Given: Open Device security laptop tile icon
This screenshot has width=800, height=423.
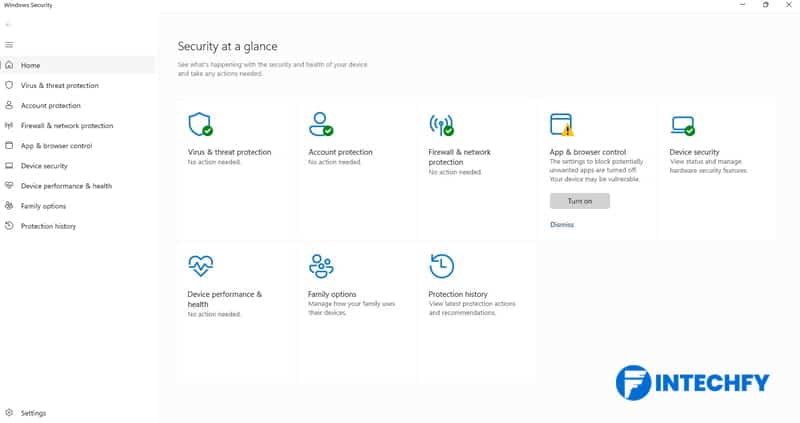Looking at the screenshot, I should pyautogui.click(x=683, y=126).
